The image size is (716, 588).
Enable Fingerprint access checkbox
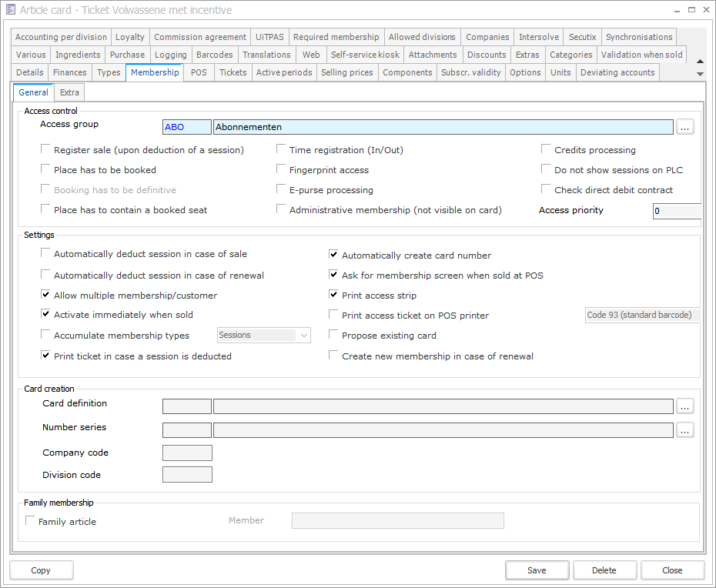click(282, 170)
